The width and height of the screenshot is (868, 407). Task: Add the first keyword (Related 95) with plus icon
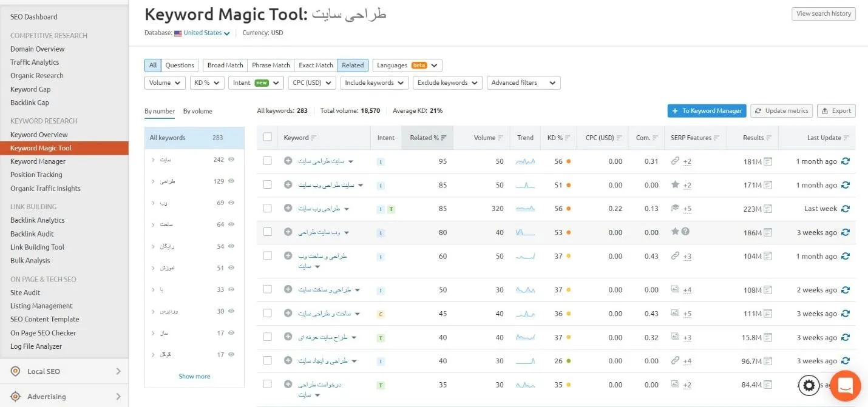point(288,161)
